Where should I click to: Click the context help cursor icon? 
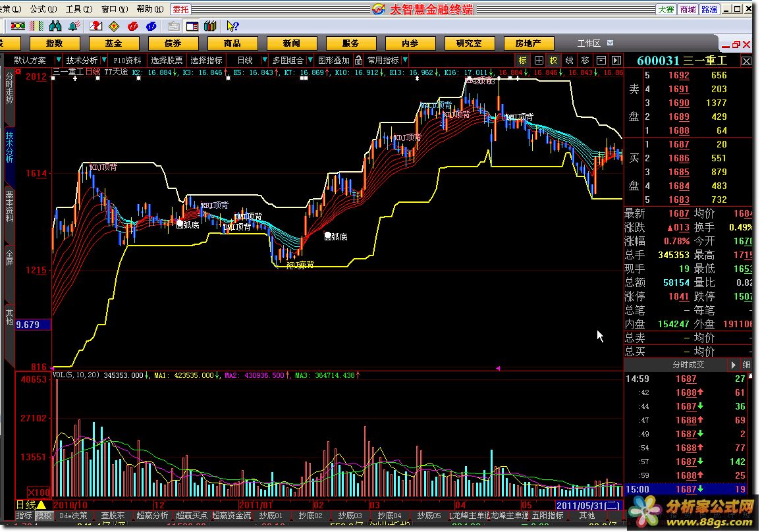(232, 26)
